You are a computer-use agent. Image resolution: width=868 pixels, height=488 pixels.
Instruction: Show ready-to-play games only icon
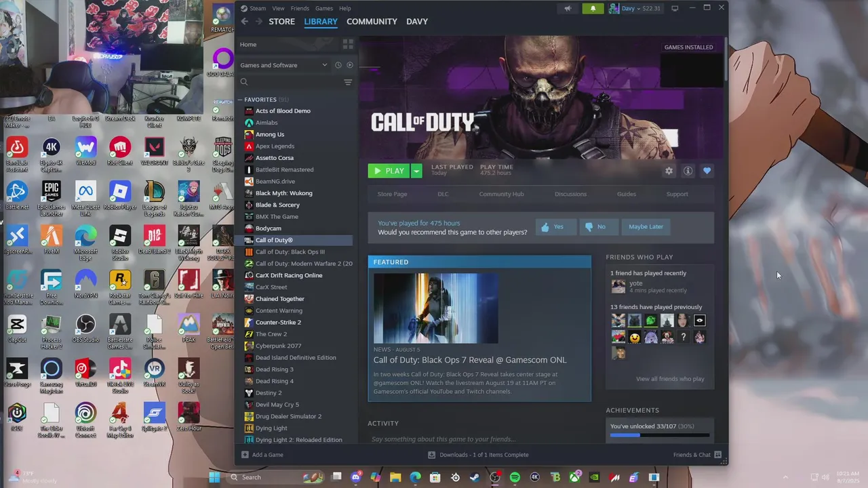point(350,65)
